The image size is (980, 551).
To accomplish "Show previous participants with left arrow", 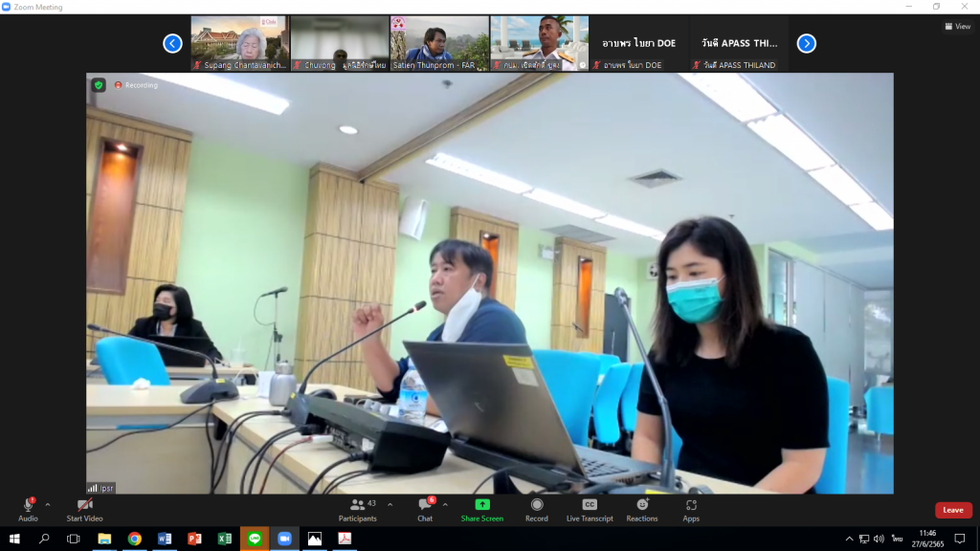I will [x=172, y=43].
